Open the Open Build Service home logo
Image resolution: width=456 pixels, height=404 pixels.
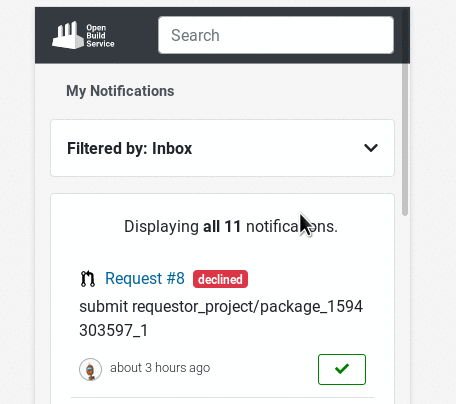pyautogui.click(x=83, y=35)
